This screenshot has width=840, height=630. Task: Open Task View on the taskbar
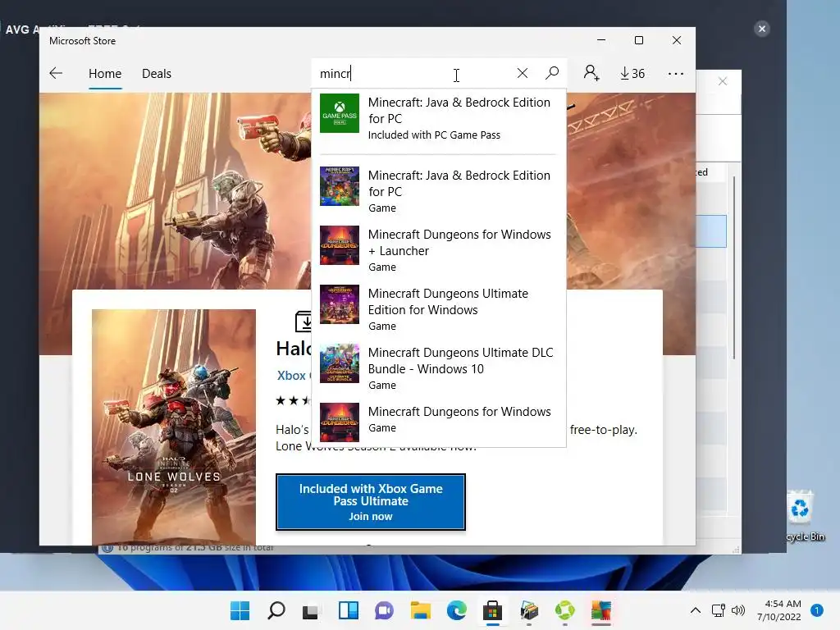(311, 610)
